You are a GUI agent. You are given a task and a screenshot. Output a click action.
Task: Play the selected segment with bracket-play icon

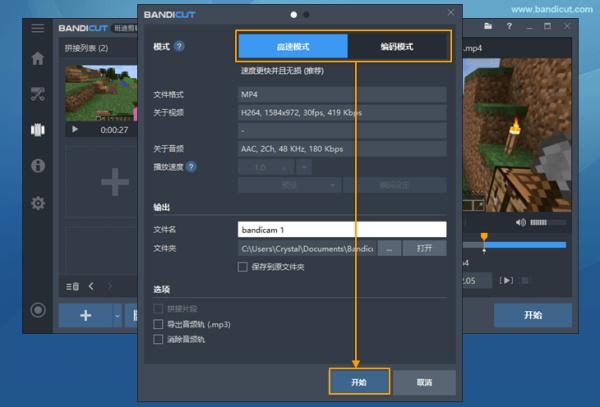click(x=506, y=280)
